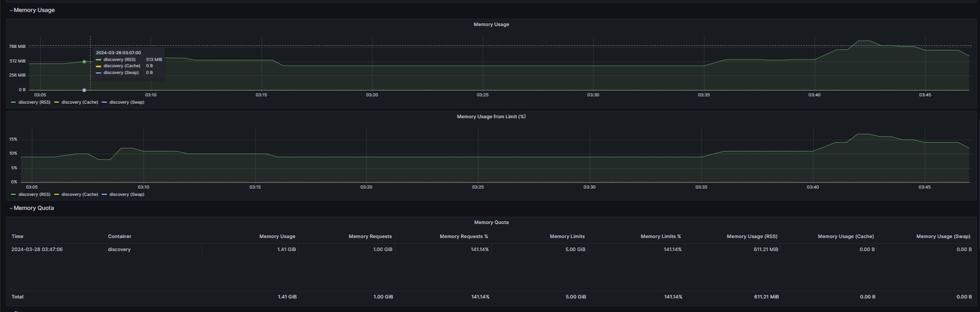Sort by Memory Usage (RSS) column
The image size is (980, 312).
click(x=752, y=236)
